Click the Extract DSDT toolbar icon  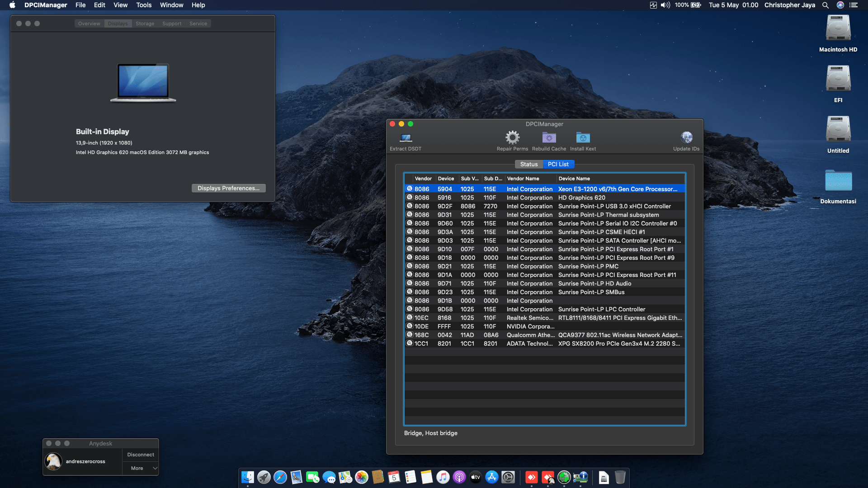tap(406, 138)
